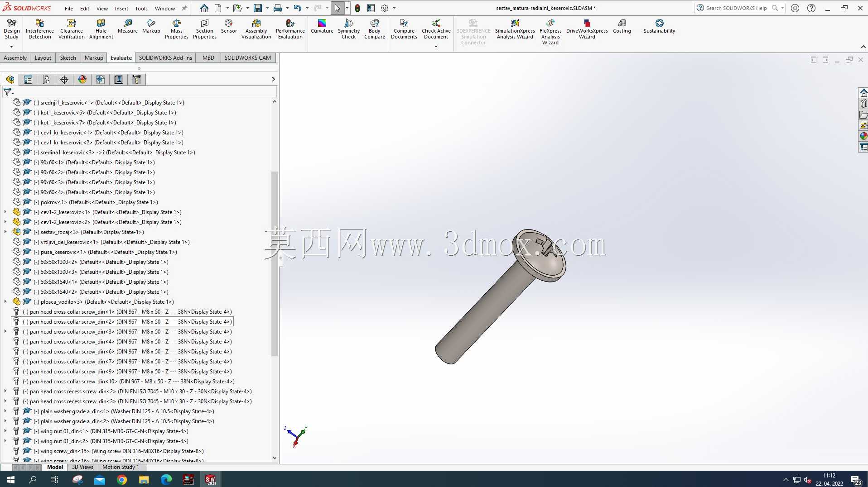Click the Rebuild traffic light icon

357,8
